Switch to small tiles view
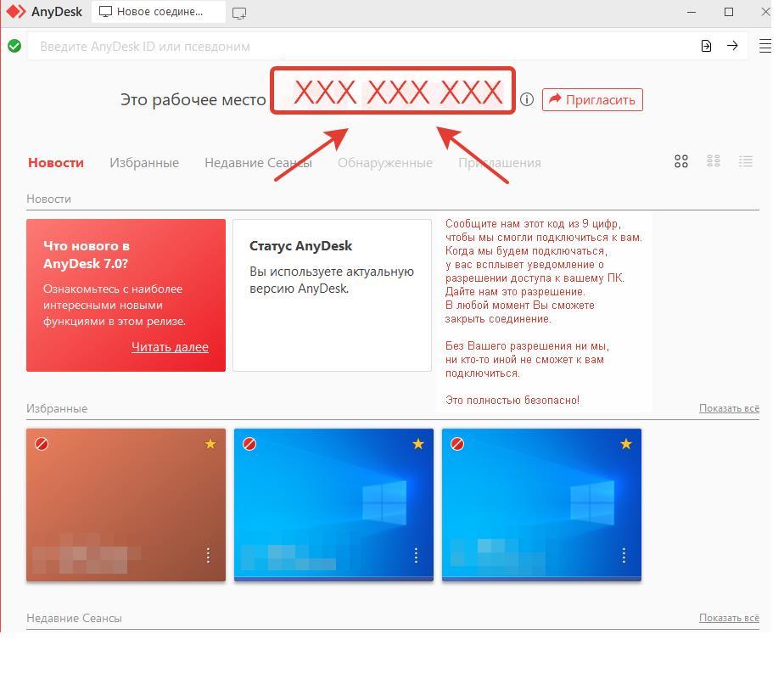This screenshot has width=784, height=690. click(x=714, y=161)
